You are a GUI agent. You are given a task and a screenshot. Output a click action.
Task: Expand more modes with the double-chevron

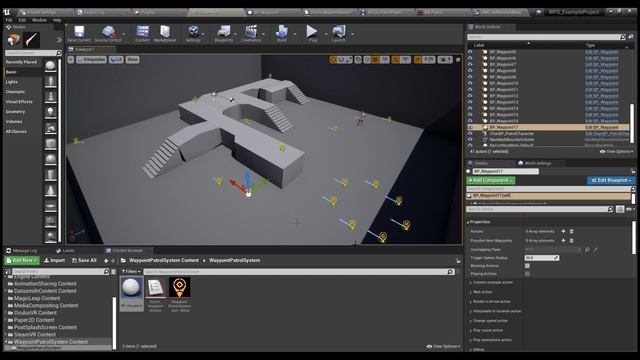(x=60, y=40)
